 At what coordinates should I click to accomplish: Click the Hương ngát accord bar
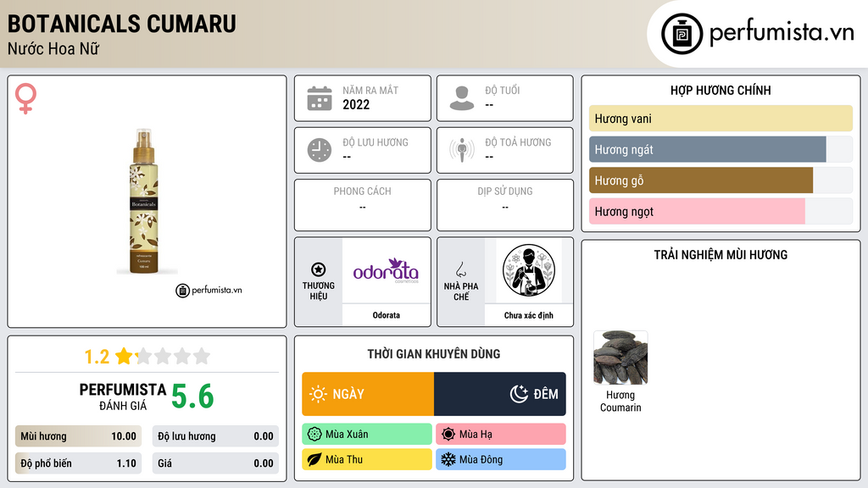click(721, 149)
